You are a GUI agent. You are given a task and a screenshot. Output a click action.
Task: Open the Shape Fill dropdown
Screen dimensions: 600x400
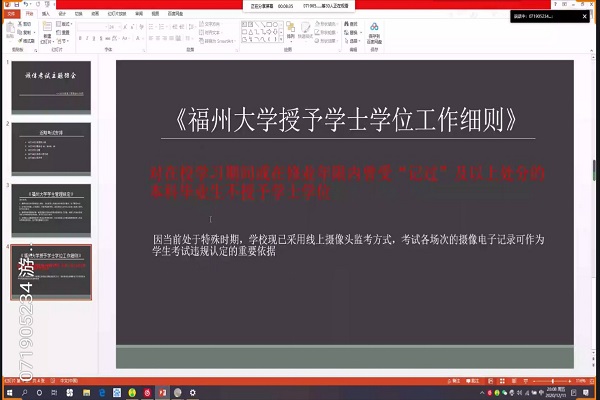point(326,24)
